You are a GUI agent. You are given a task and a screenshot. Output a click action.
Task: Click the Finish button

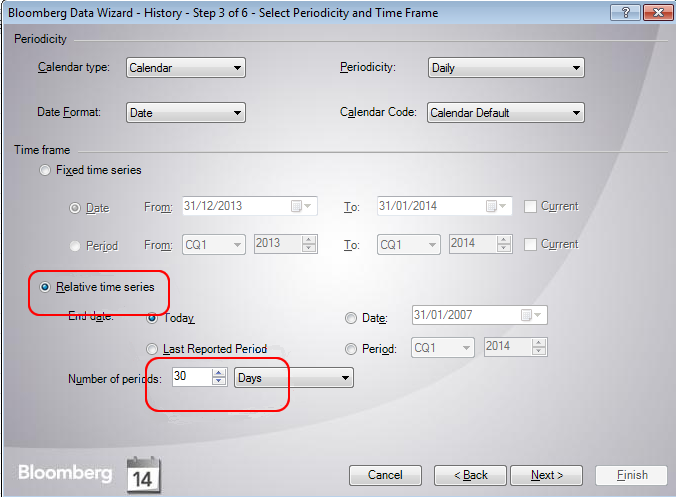632,475
